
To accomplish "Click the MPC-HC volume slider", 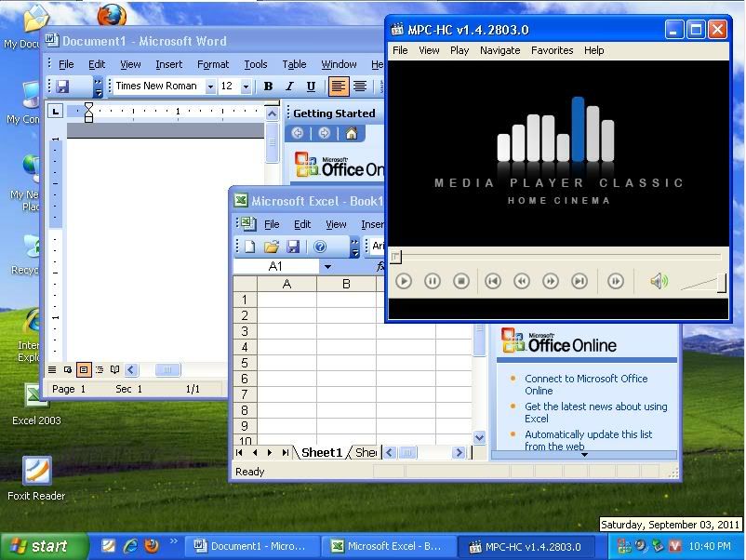I will pyautogui.click(x=702, y=283).
